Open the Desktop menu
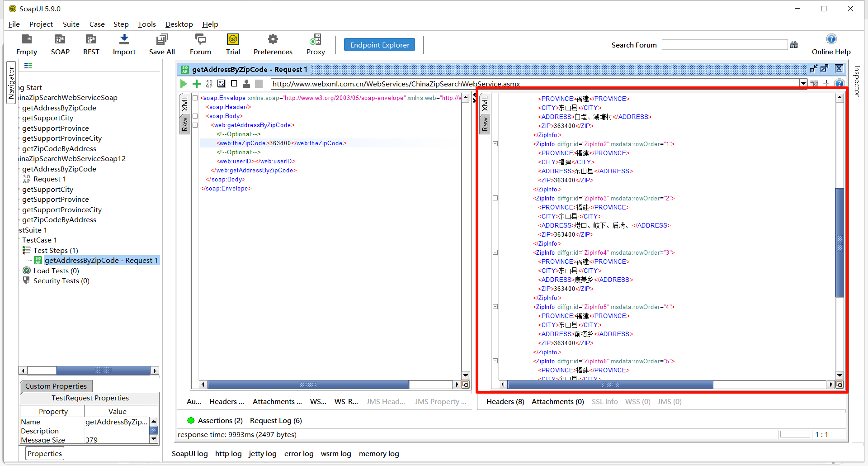 tap(179, 24)
